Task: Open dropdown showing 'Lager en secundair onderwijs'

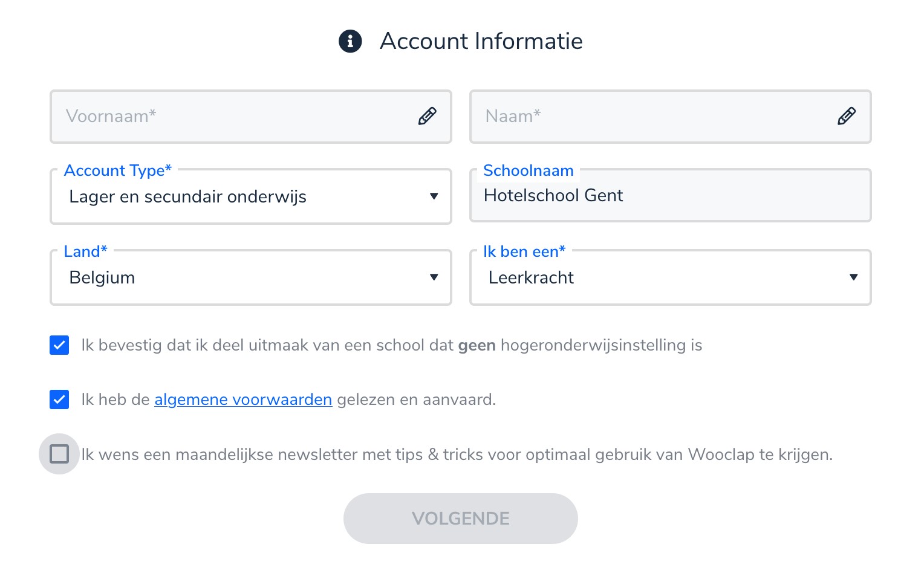Action: click(x=242, y=197)
